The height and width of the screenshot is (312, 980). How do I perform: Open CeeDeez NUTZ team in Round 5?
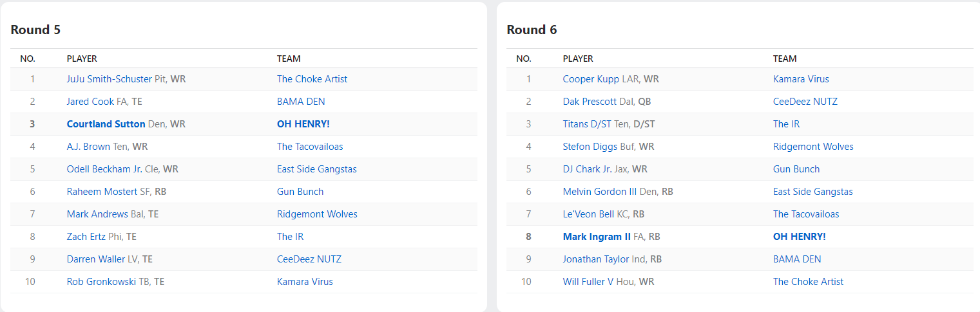[x=309, y=259]
